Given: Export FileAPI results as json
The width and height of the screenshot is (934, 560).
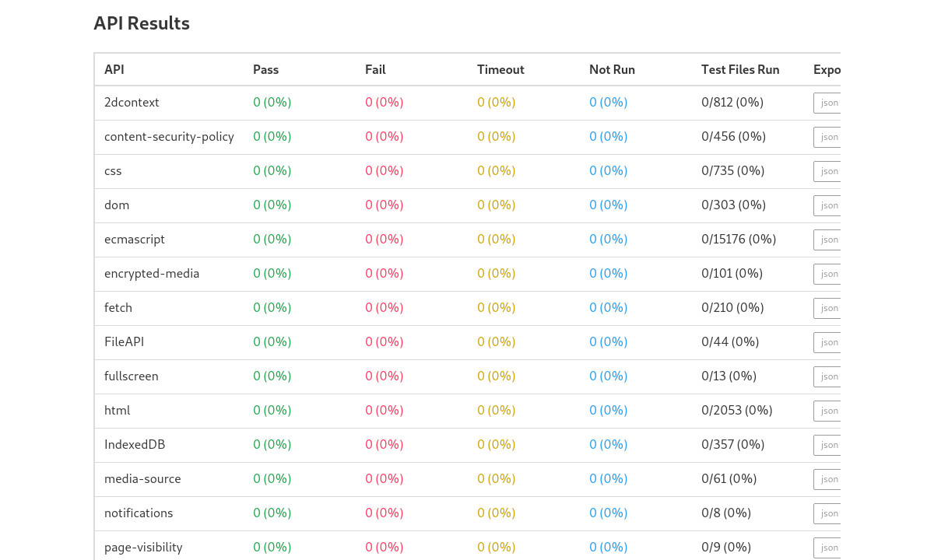Looking at the screenshot, I should coord(828,342).
